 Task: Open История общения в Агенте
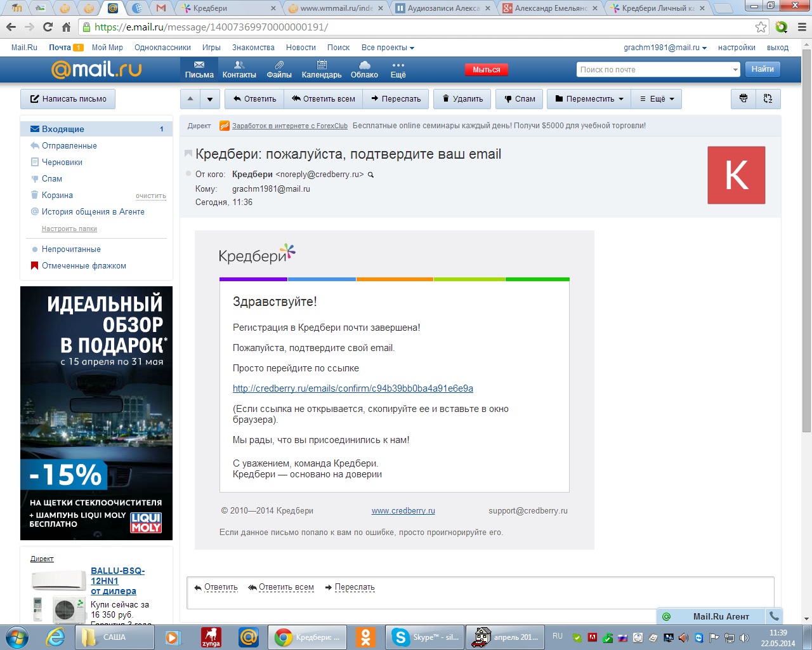pos(93,211)
